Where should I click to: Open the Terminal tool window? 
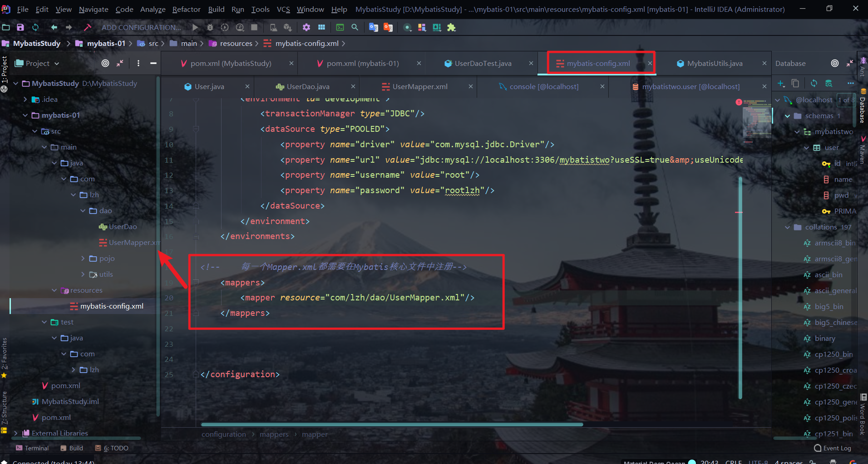tap(32, 448)
